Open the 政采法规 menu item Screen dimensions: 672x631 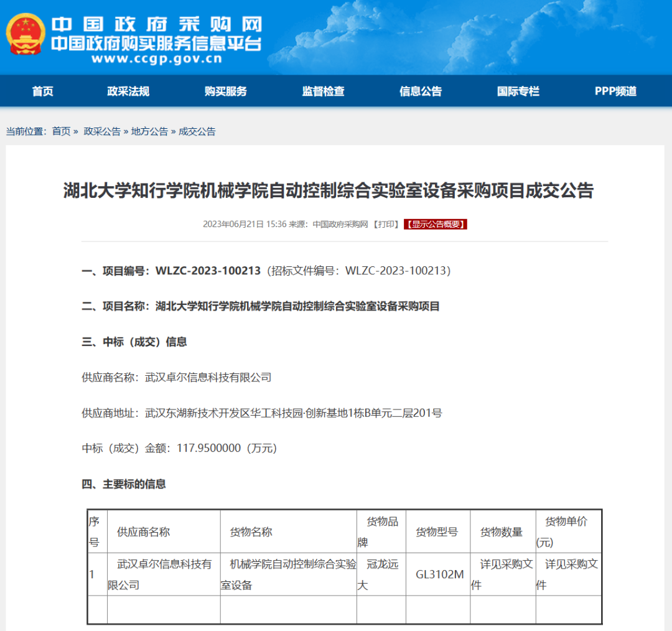point(128,91)
